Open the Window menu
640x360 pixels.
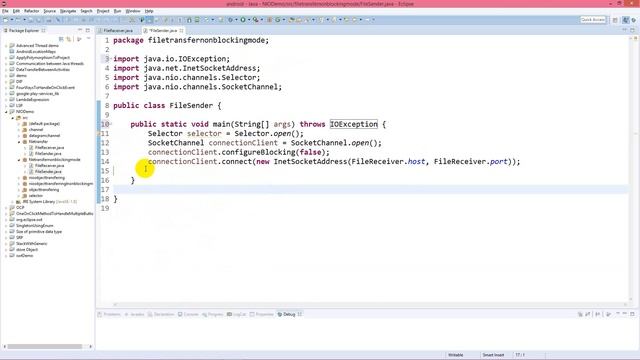(x=132, y=11)
